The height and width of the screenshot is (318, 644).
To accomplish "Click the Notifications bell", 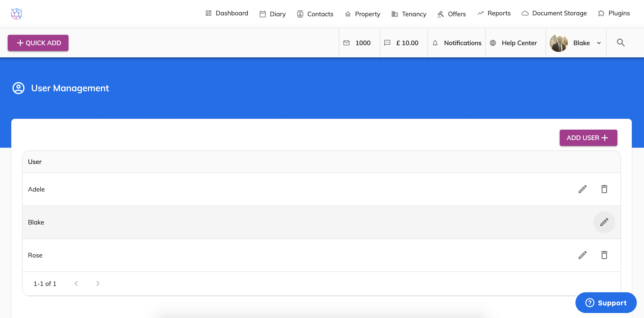I will pyautogui.click(x=435, y=43).
